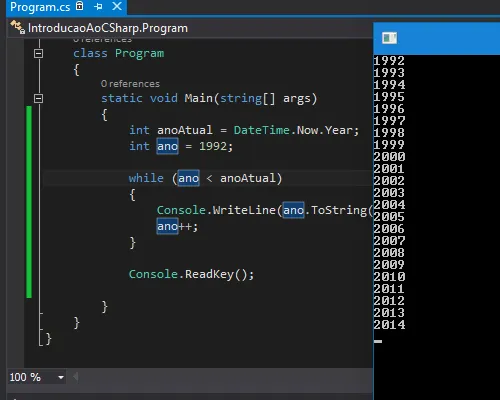Click the green change indicator margin bar

[x=29, y=202]
